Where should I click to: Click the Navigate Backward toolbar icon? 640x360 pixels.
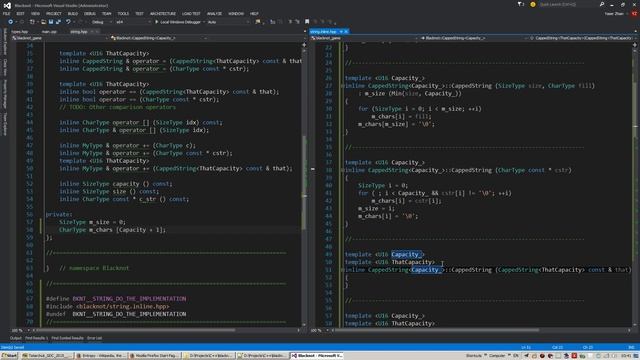11,22
